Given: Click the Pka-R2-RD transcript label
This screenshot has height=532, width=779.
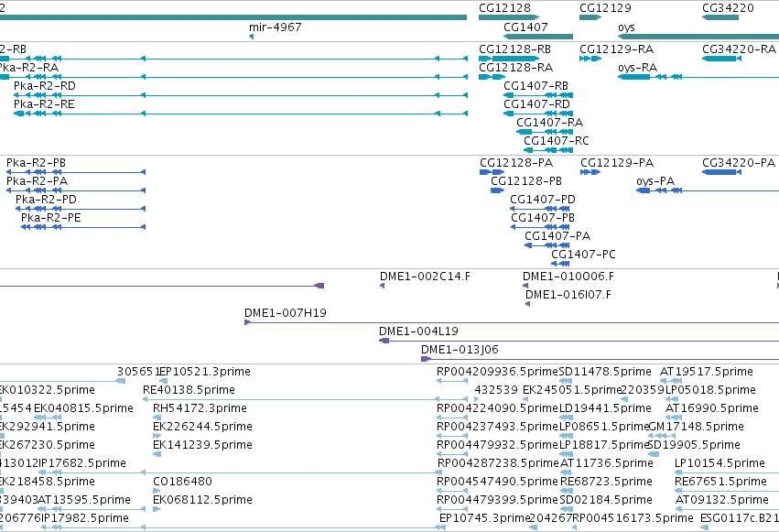Looking at the screenshot, I should click(x=45, y=86).
